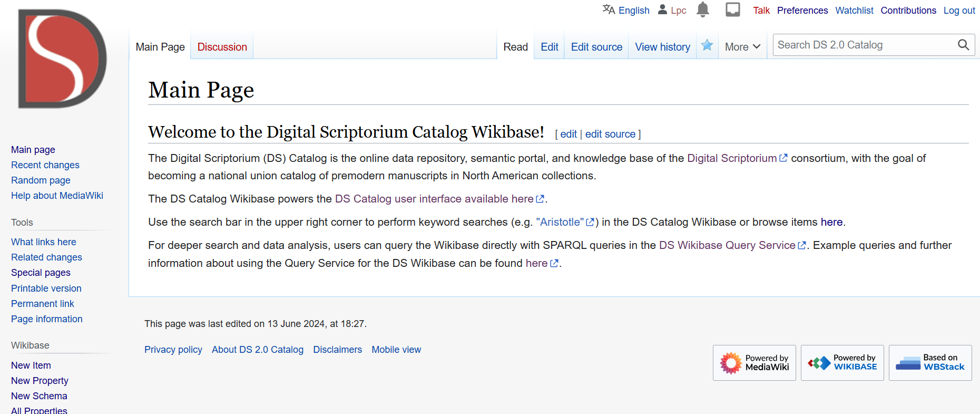Create a New Item from the sidebar

(31, 365)
